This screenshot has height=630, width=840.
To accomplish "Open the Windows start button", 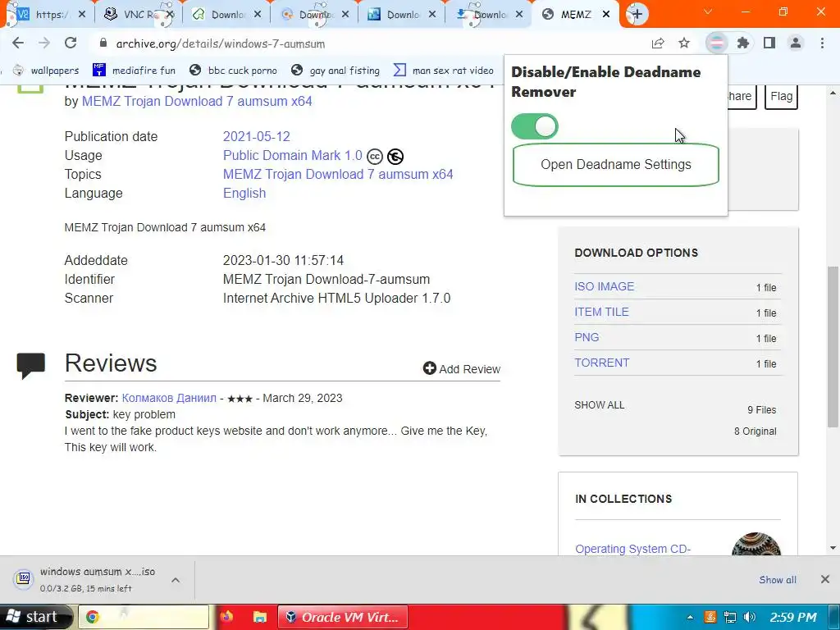I will click(x=35, y=617).
